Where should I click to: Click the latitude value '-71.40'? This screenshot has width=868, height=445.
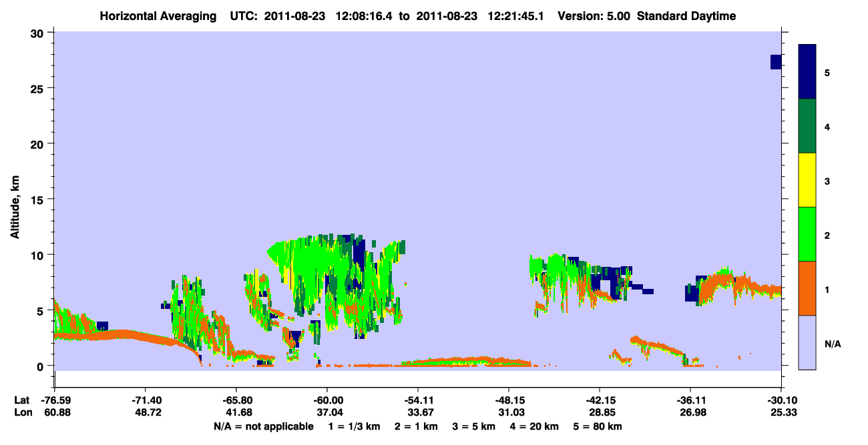click(145, 400)
